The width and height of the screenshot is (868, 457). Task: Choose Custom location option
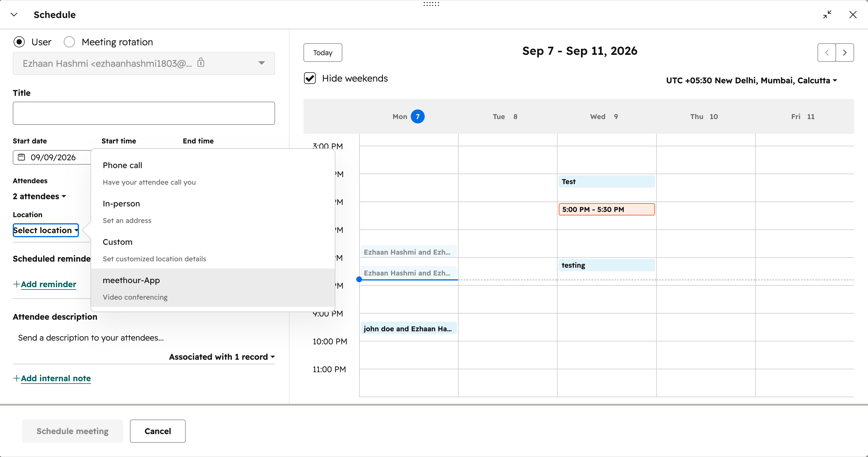click(213, 250)
